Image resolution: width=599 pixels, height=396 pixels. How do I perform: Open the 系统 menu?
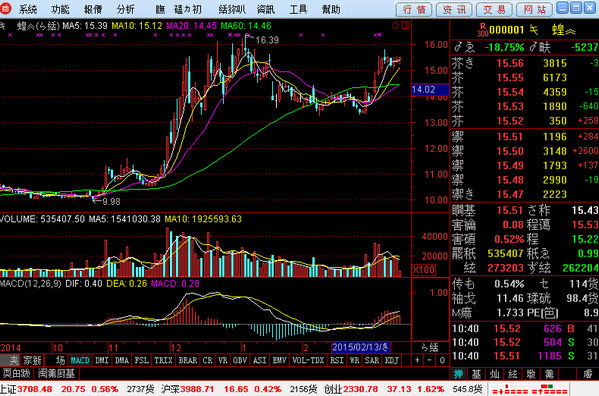pos(28,9)
